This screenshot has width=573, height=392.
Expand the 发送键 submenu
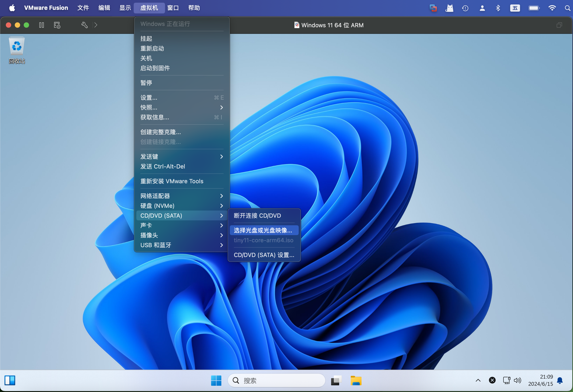pyautogui.click(x=182, y=156)
